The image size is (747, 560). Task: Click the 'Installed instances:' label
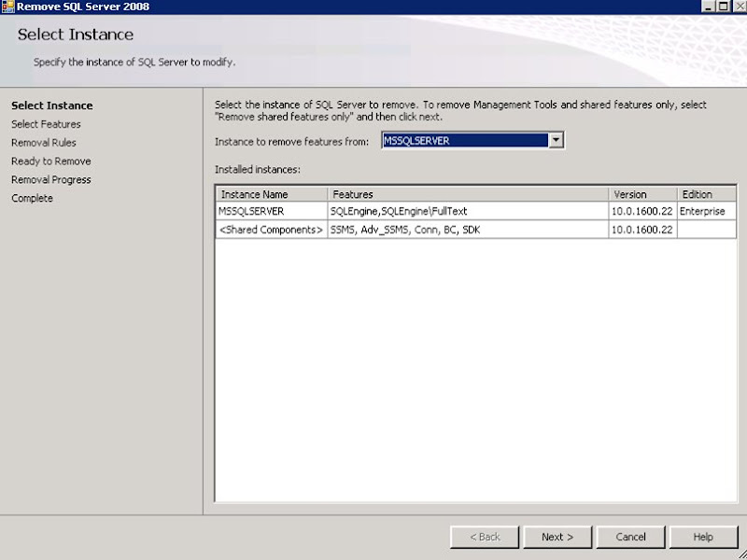coord(258,169)
